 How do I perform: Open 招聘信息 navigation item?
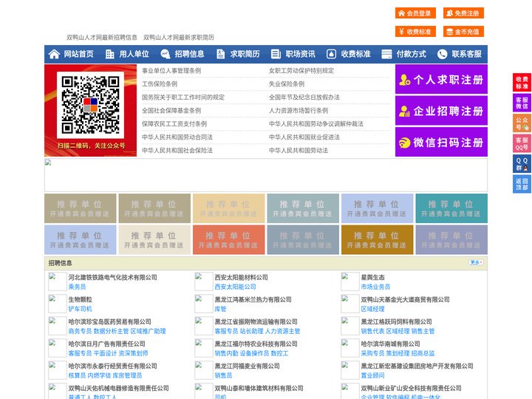189,54
